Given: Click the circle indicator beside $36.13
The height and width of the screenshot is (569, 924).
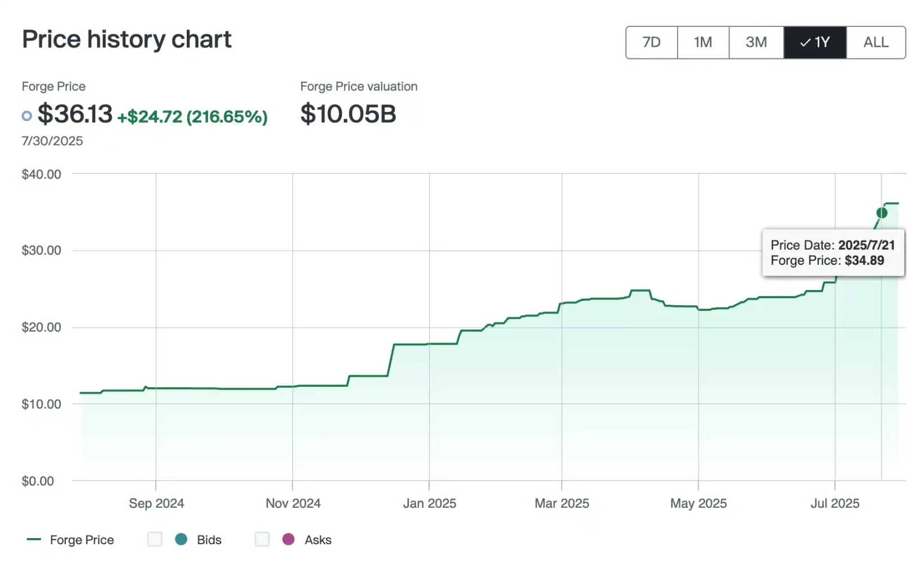Looking at the screenshot, I should pyautogui.click(x=26, y=116).
